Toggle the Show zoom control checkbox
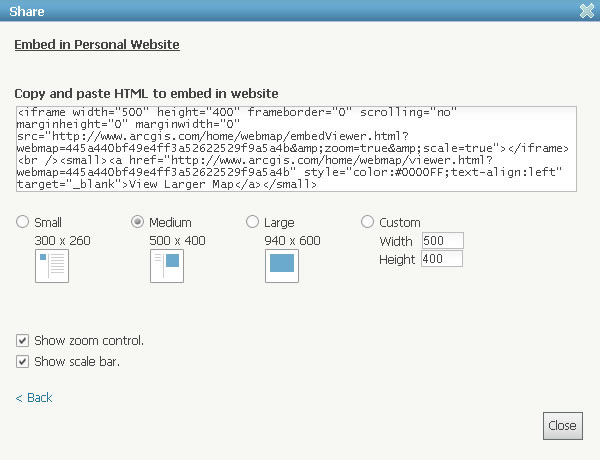The height and width of the screenshot is (460, 600). tap(23, 340)
